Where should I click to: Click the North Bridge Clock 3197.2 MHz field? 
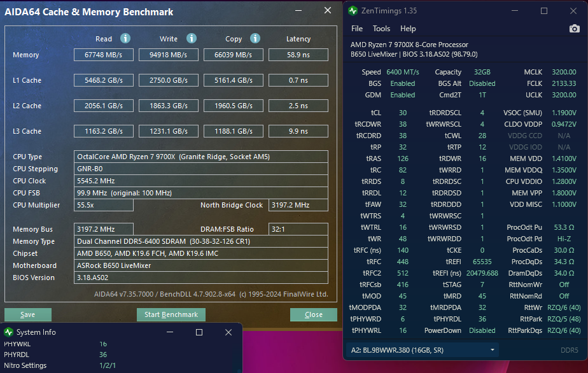click(298, 205)
